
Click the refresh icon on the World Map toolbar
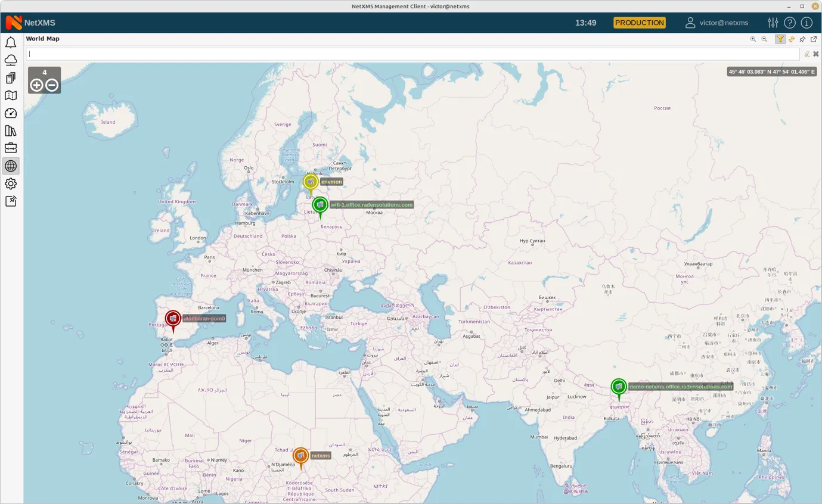792,39
